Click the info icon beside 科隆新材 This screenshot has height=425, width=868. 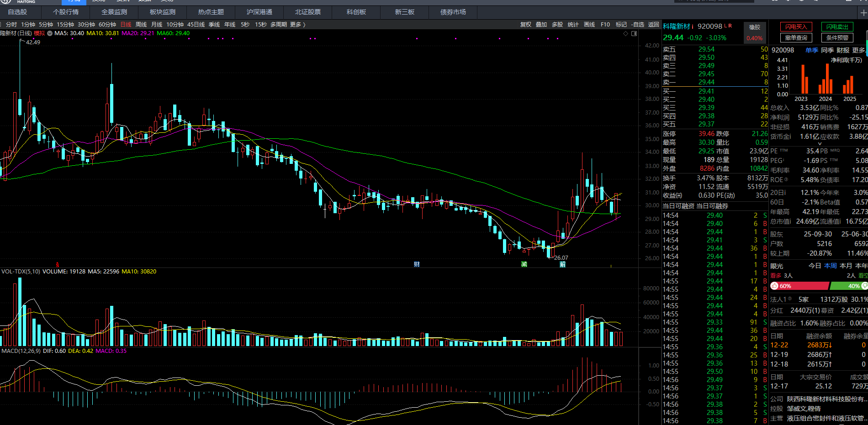(x=693, y=26)
